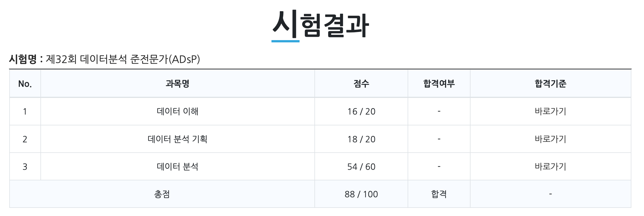Select the 점수 column header

[x=361, y=84]
